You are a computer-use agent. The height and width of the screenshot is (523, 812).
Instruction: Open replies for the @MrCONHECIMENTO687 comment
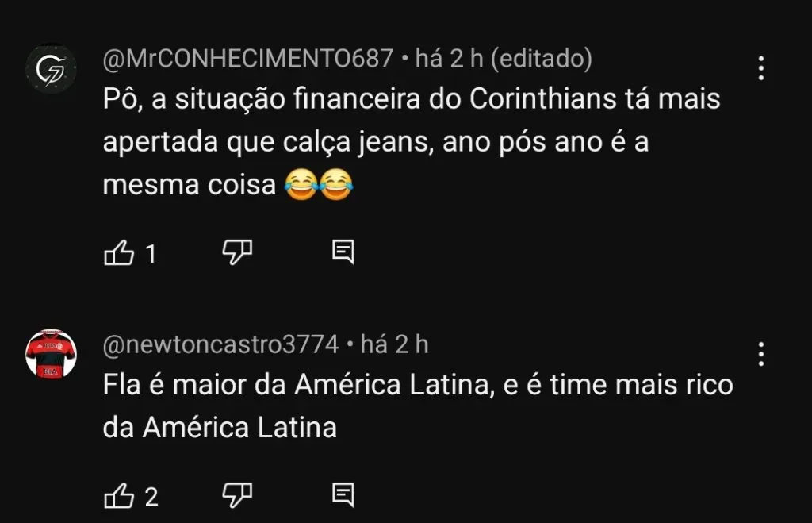tap(343, 253)
